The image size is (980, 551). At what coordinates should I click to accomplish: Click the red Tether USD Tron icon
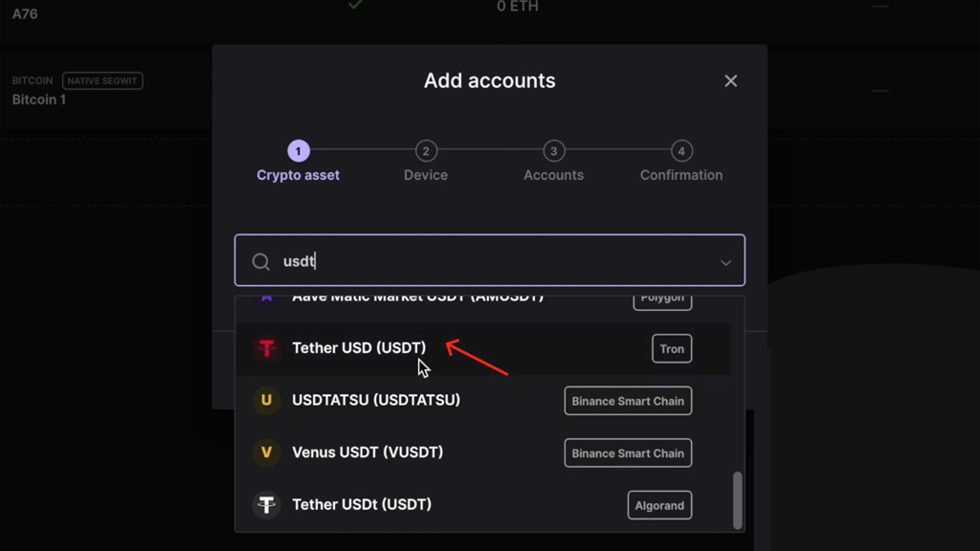click(x=267, y=348)
